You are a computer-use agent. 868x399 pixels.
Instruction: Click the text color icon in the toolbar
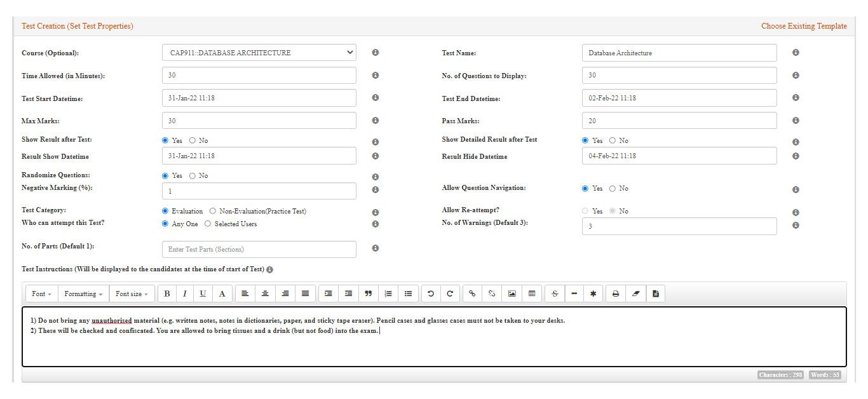222,294
